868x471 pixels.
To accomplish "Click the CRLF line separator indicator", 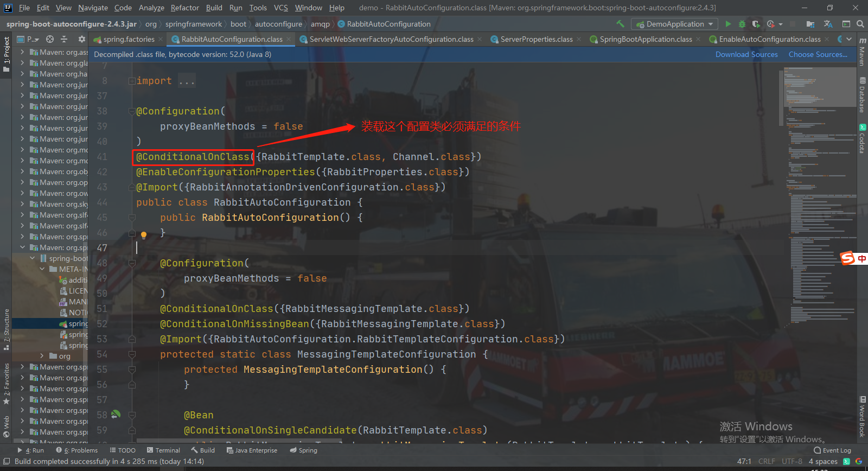I will point(767,461).
